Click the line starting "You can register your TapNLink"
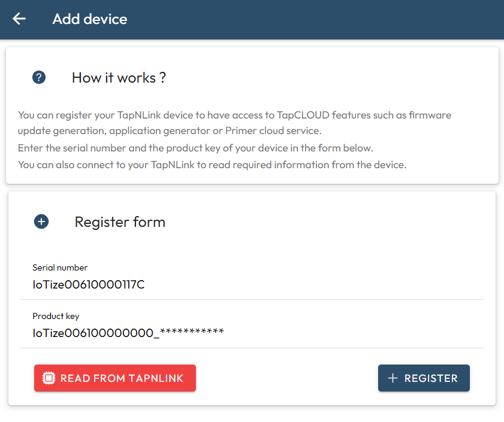 coord(234,115)
